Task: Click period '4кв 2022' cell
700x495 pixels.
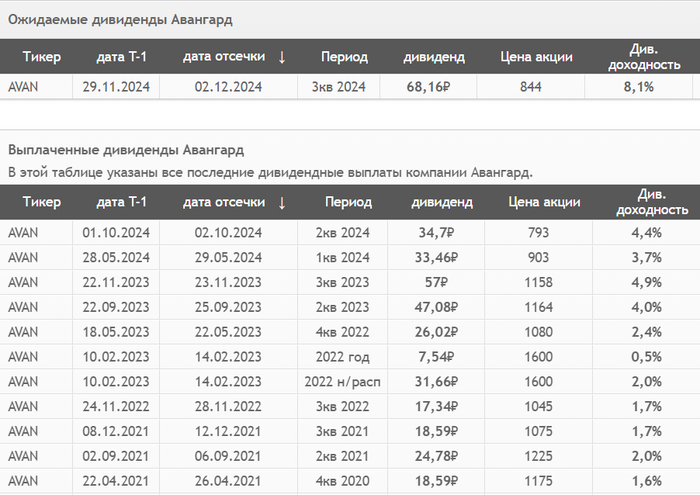Action: click(x=342, y=332)
